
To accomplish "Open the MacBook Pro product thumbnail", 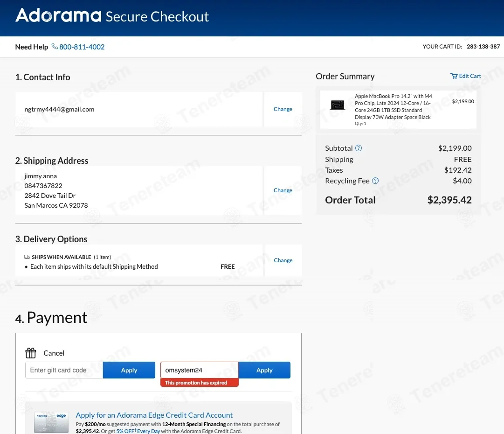I will tap(338, 105).
